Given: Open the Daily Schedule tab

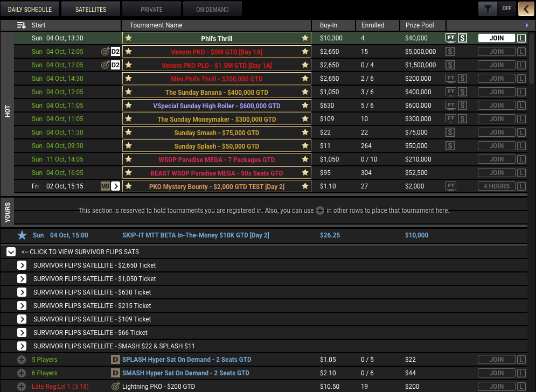Looking at the screenshot, I should [30, 9].
